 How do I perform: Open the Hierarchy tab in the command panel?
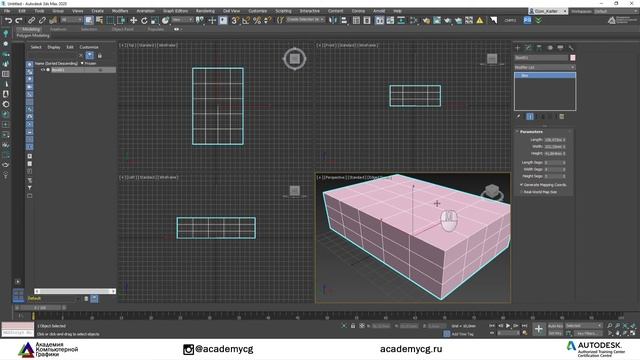[539, 48]
